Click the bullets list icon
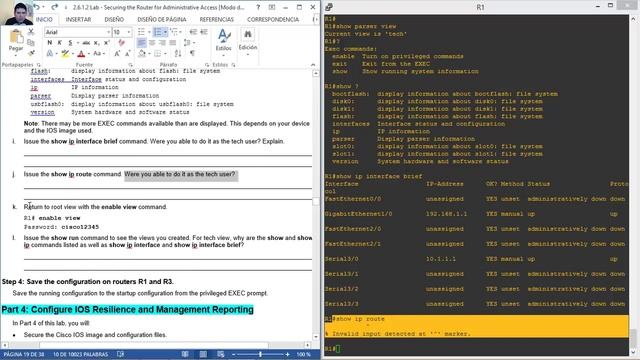640x360 pixels. pos(142,32)
